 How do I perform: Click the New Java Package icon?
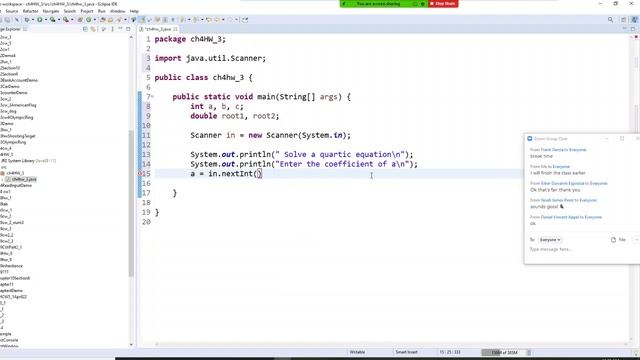(x=80, y=20)
